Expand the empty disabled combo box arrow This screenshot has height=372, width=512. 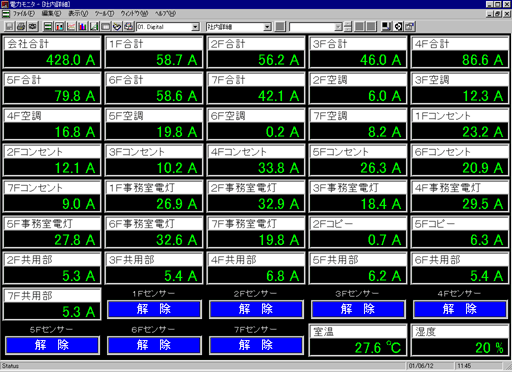pos(338,27)
